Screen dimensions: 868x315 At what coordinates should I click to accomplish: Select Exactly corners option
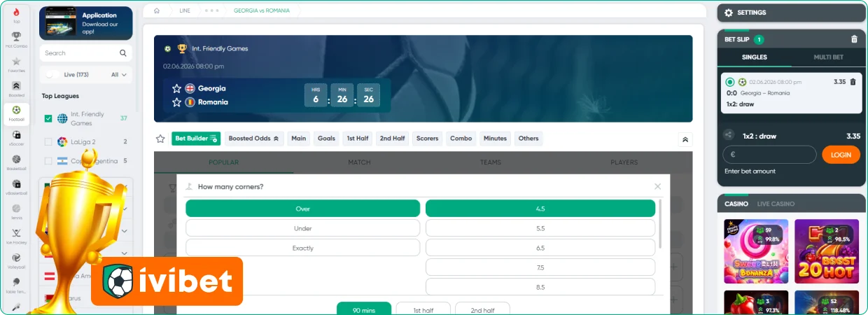[302, 248]
